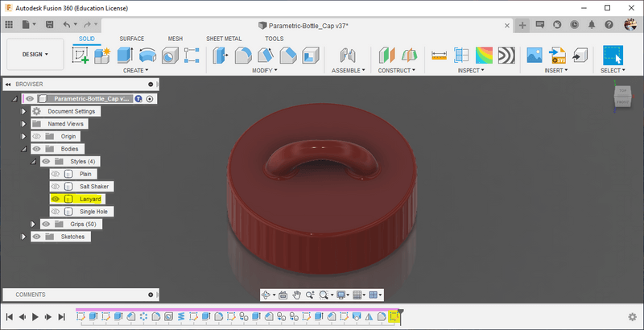This screenshot has height=330, width=644.
Task: Select the Plane at Angle tool
Action: pyautogui.click(x=409, y=55)
